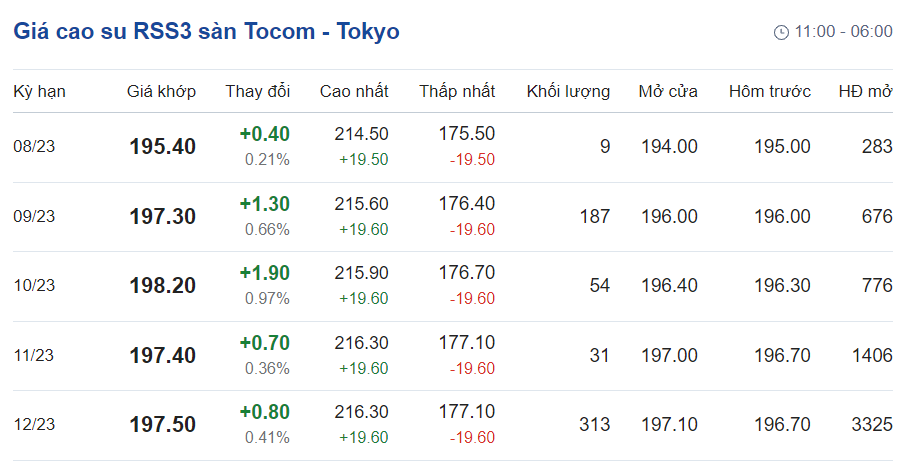This screenshot has width=923, height=462.
Task: Click the 'Cao nhất' column header
Action: (354, 92)
